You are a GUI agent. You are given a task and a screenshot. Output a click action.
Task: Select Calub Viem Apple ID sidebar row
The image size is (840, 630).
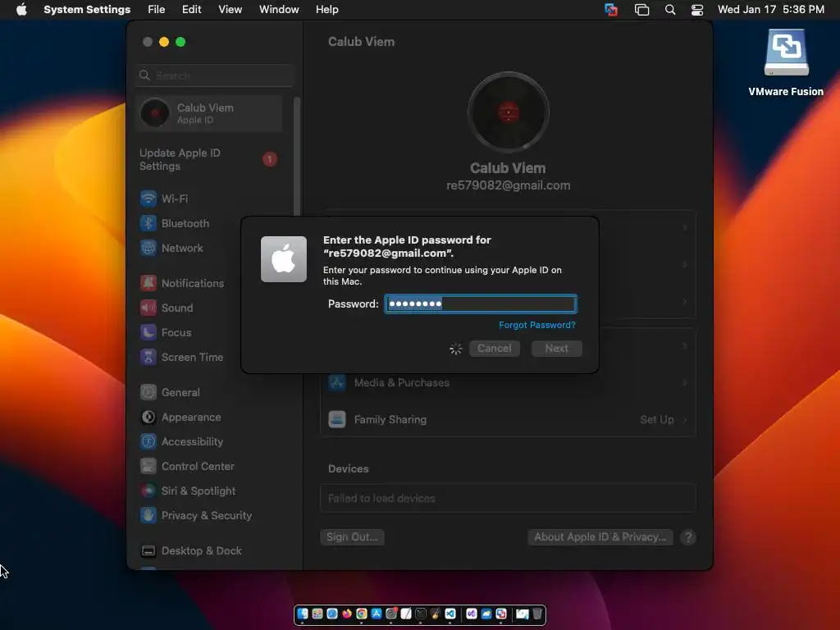point(209,113)
